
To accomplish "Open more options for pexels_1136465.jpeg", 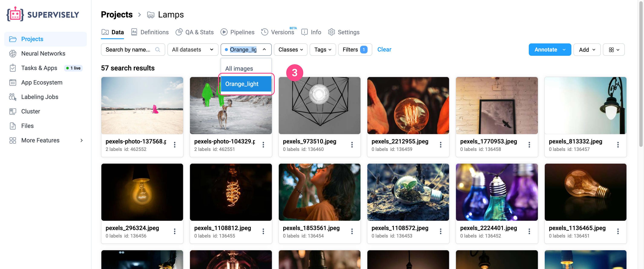I will 618,231.
